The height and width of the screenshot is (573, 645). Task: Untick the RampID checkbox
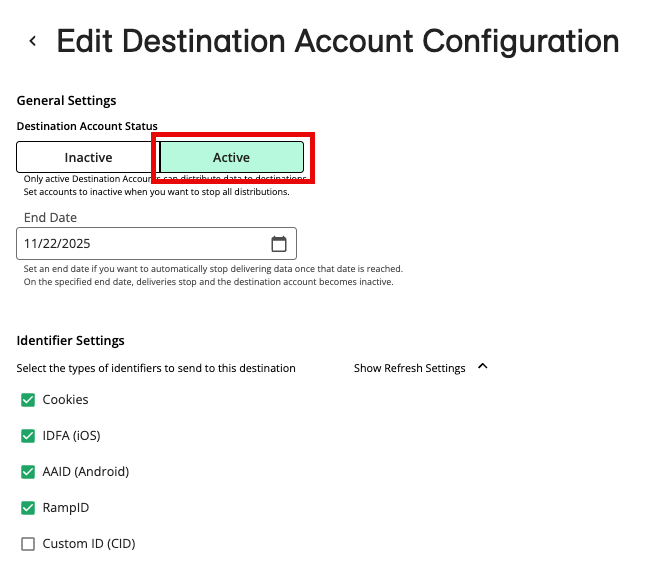pos(27,508)
